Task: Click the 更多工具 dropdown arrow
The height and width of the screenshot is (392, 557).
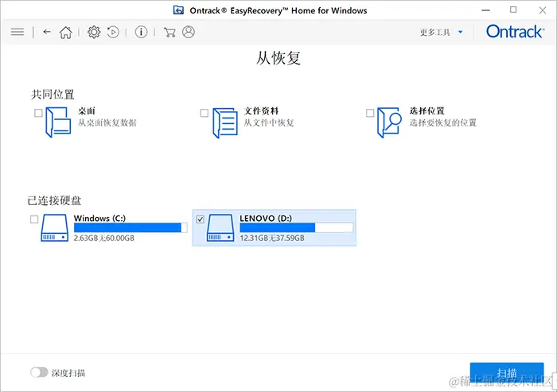Action: pyautogui.click(x=461, y=32)
